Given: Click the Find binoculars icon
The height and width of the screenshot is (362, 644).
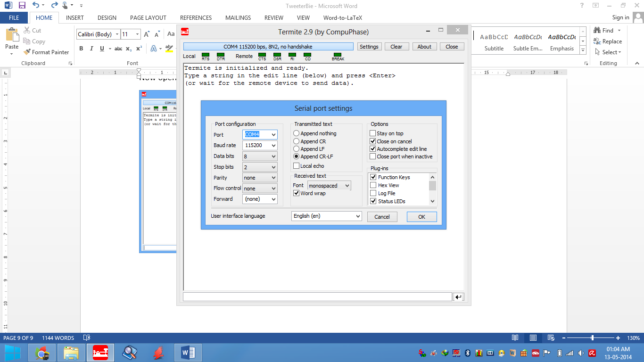Looking at the screenshot, I should (597, 31).
